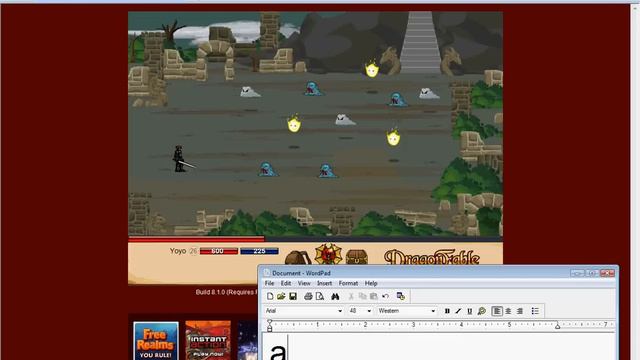The width and height of the screenshot is (640, 360).
Task: Maximize the WordPad window
Action: 592,273
